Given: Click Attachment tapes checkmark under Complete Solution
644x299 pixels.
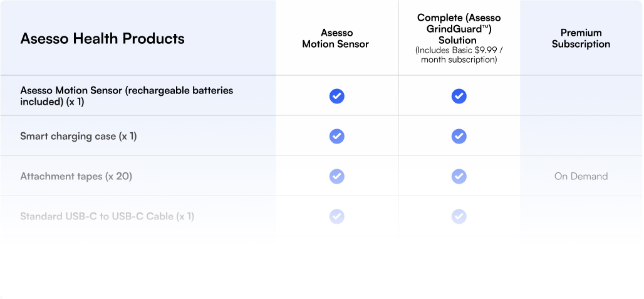Looking at the screenshot, I should [x=459, y=177].
